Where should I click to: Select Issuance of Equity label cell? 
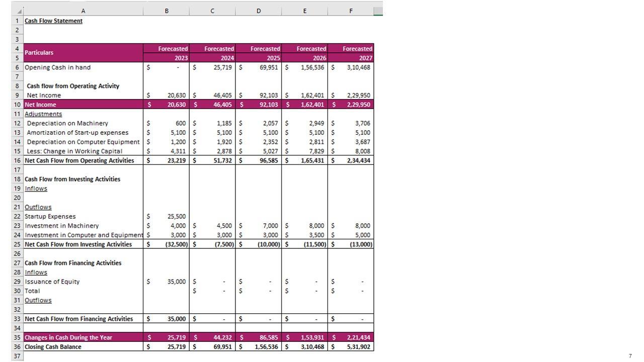(52, 282)
